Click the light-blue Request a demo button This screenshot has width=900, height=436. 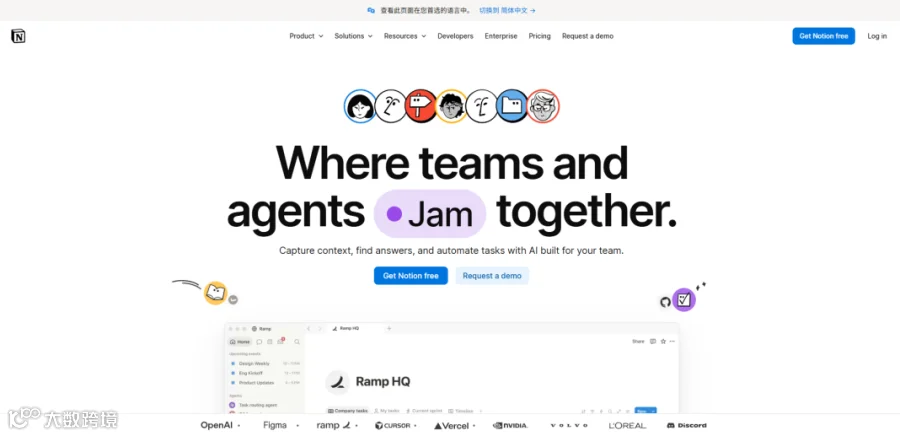pos(492,276)
